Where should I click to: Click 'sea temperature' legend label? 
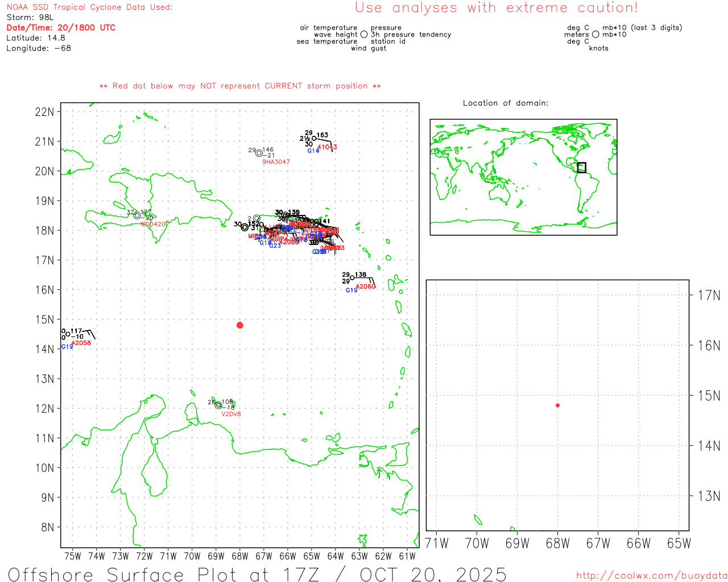[x=327, y=41]
